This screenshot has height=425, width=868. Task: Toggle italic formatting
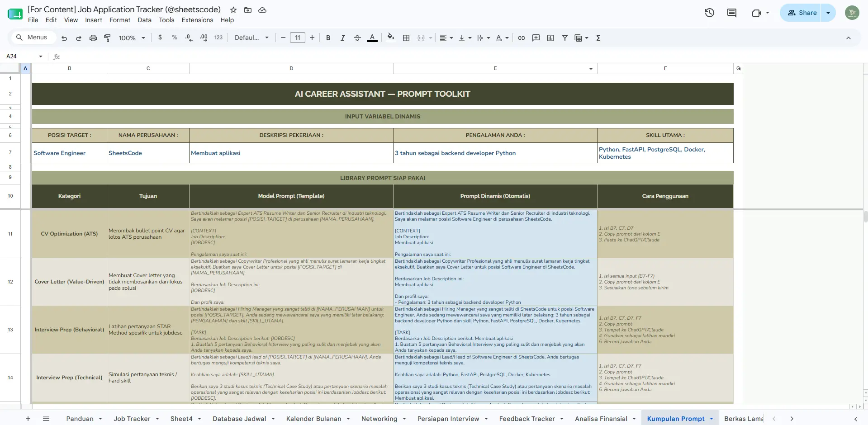342,38
